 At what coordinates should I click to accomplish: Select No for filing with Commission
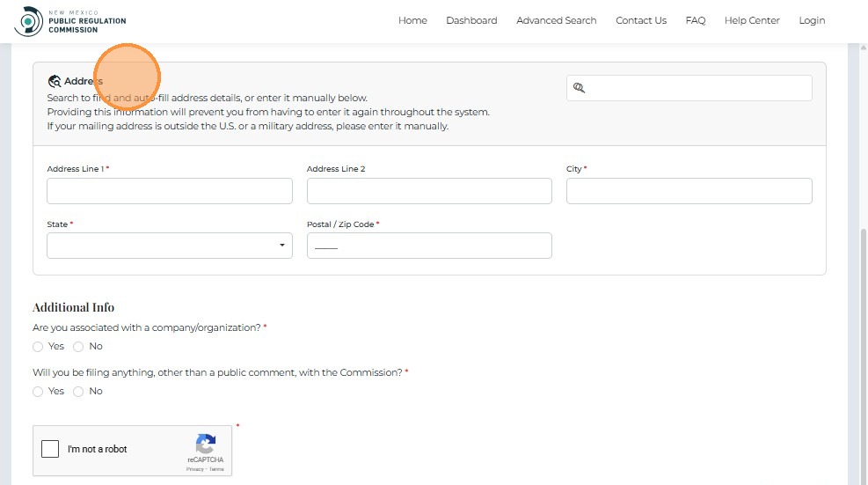(x=78, y=392)
